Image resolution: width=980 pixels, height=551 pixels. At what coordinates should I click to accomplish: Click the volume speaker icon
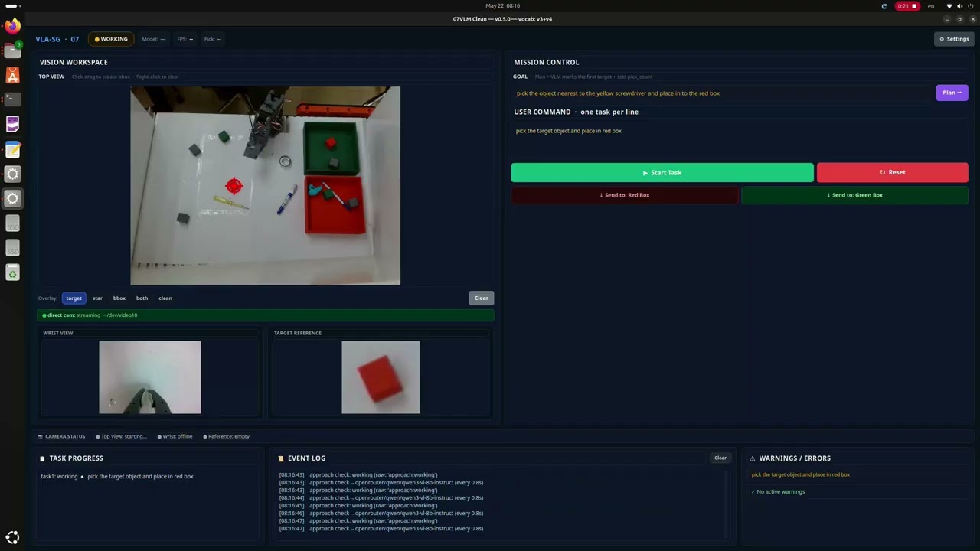click(x=959, y=6)
